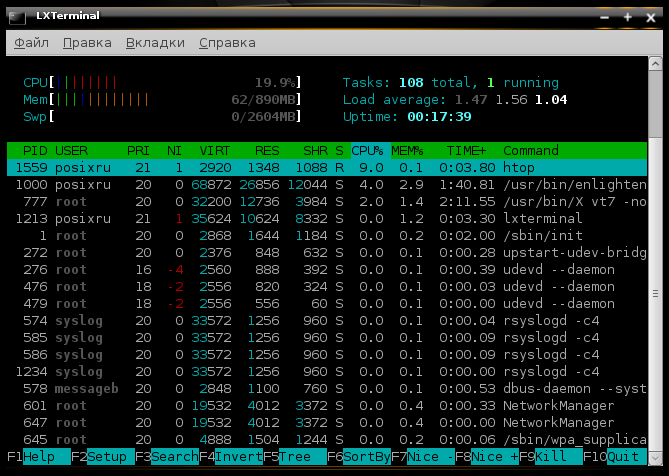Select the rsyslogd process with PID 585
The width and height of the screenshot is (669, 476).
click(x=327, y=338)
